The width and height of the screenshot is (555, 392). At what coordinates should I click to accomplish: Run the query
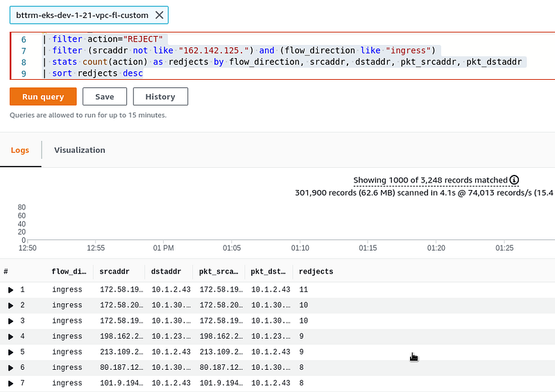[x=43, y=96]
